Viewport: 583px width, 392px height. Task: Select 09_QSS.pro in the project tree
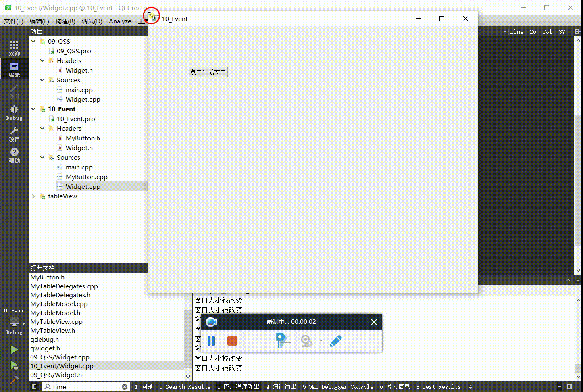74,51
